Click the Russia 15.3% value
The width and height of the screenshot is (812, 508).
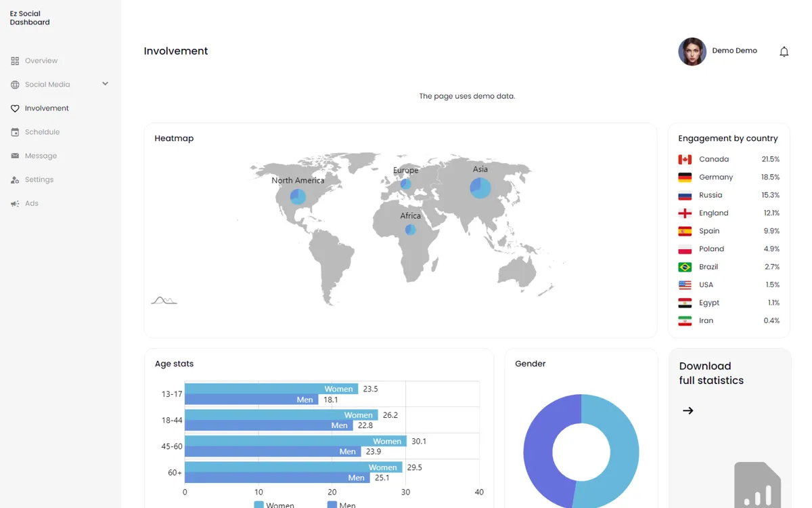click(770, 195)
